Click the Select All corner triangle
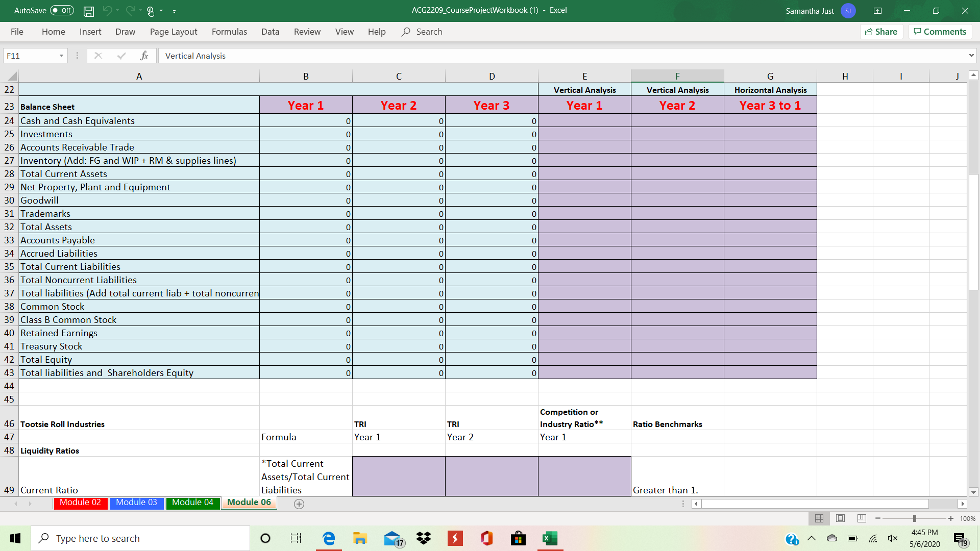The height and width of the screenshot is (551, 980). pyautogui.click(x=11, y=77)
